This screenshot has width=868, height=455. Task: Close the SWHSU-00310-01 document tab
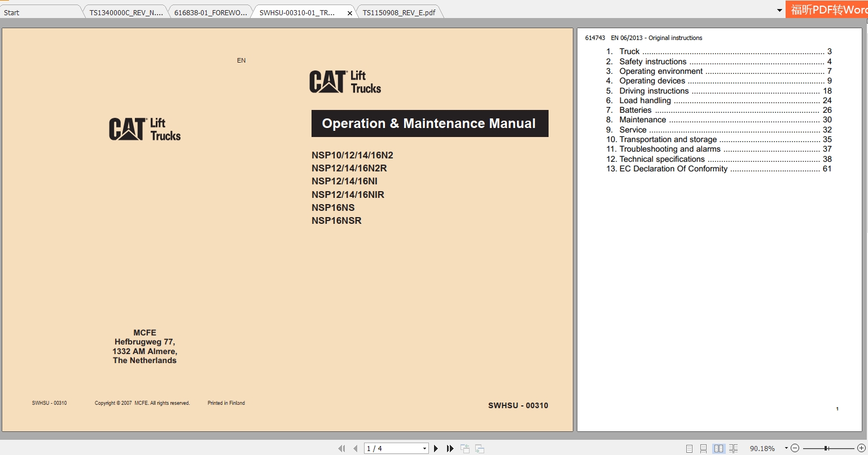349,12
